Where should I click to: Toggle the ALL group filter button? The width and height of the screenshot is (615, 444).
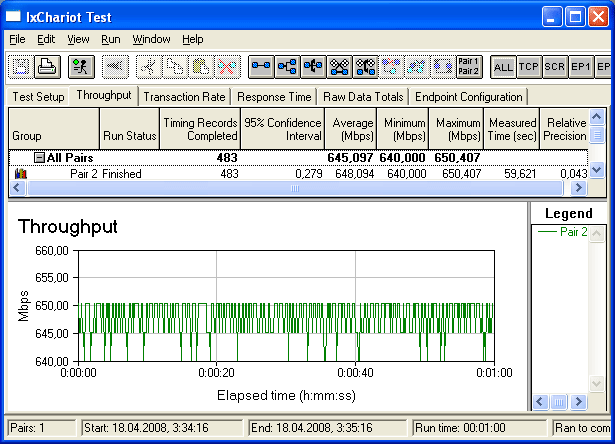[x=503, y=67]
